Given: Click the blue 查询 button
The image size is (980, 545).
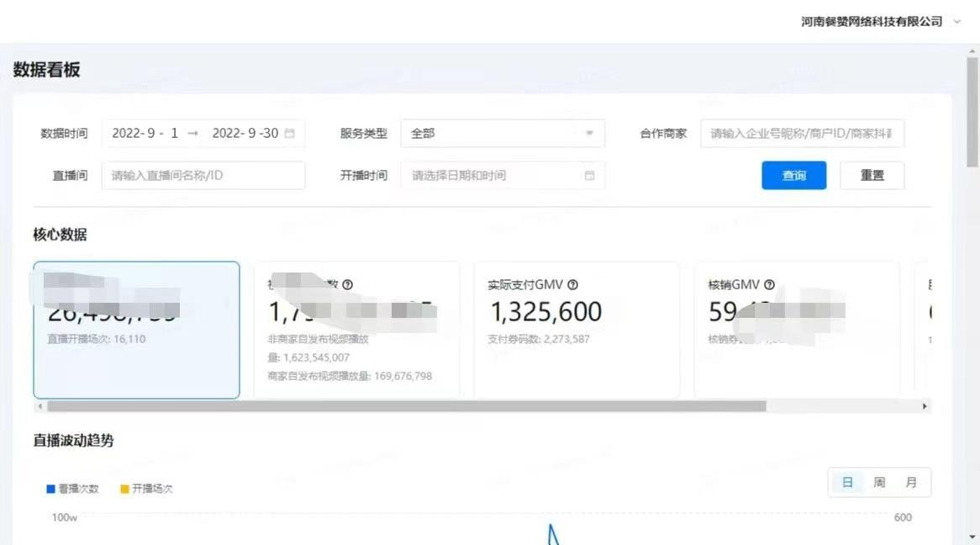Looking at the screenshot, I should click(793, 176).
